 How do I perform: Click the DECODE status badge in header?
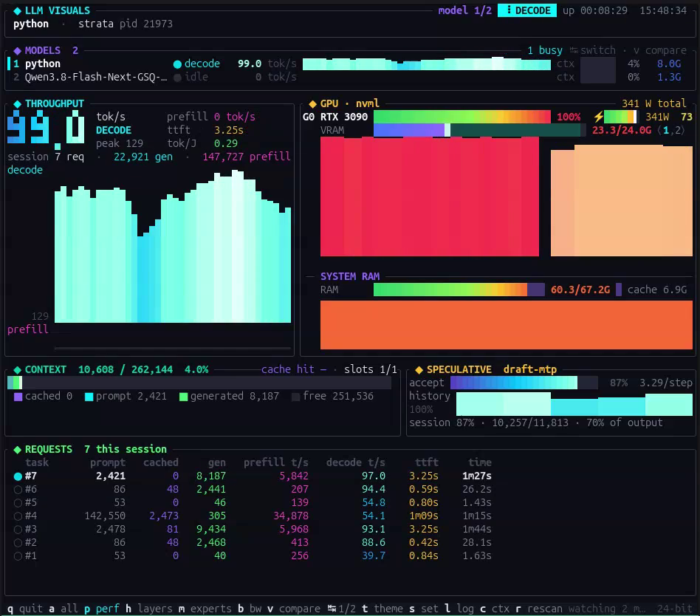(x=527, y=10)
